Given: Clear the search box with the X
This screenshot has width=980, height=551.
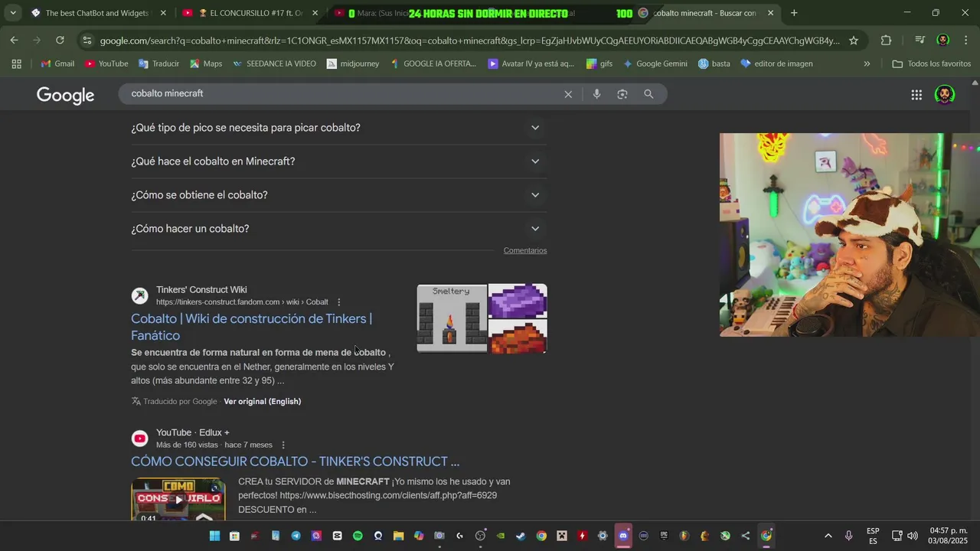Looking at the screenshot, I should point(568,94).
